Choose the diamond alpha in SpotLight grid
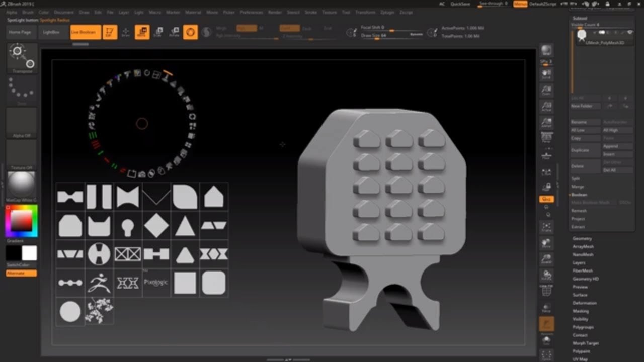The height and width of the screenshot is (362, 644). pos(156,227)
